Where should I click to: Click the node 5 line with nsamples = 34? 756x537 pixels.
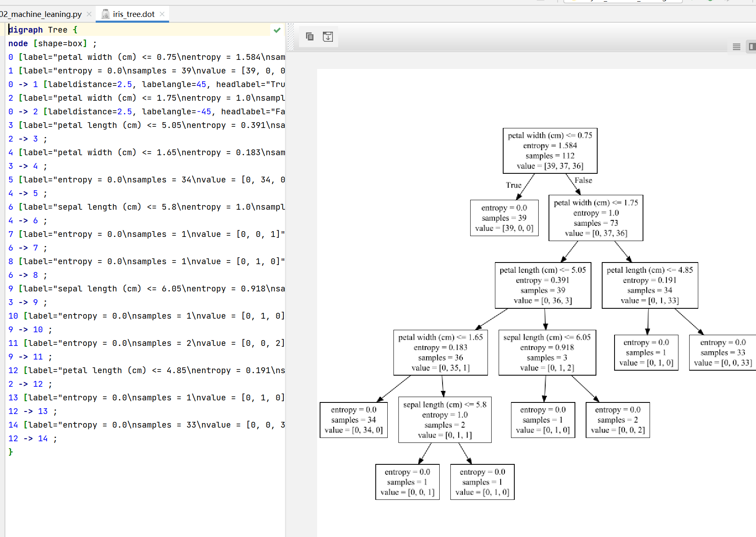(147, 180)
